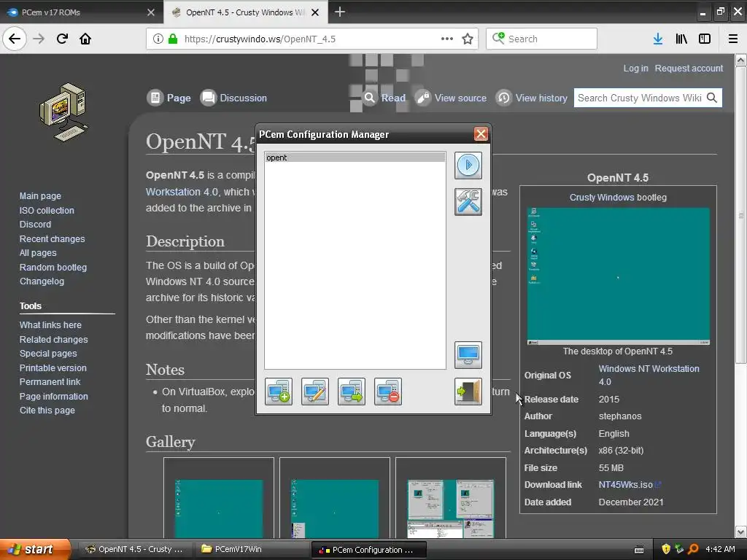Open What links here link

pyautogui.click(x=50, y=324)
